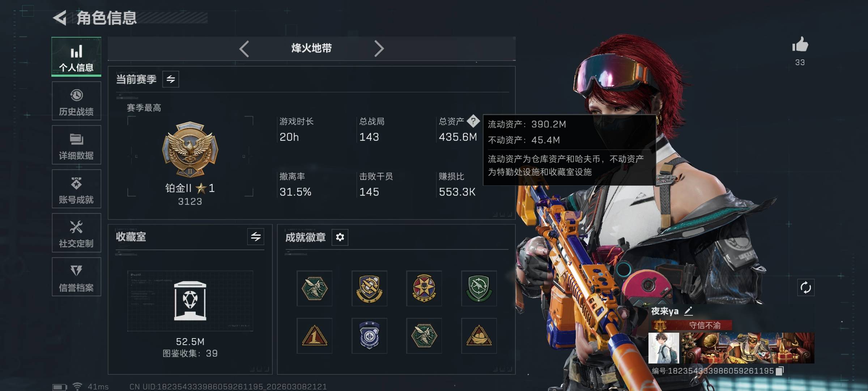Viewport: 868px width, 391px height.
Task: Toggle the 当前赛季 season switch button
Action: (171, 79)
